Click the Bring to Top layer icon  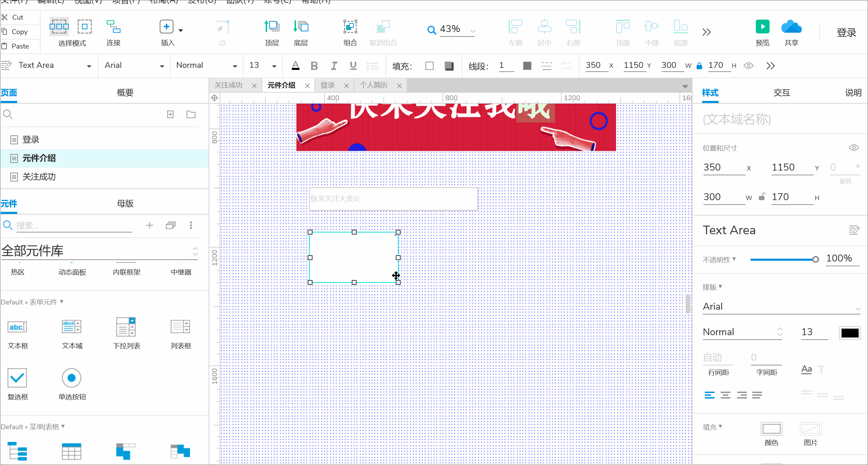coord(272,27)
